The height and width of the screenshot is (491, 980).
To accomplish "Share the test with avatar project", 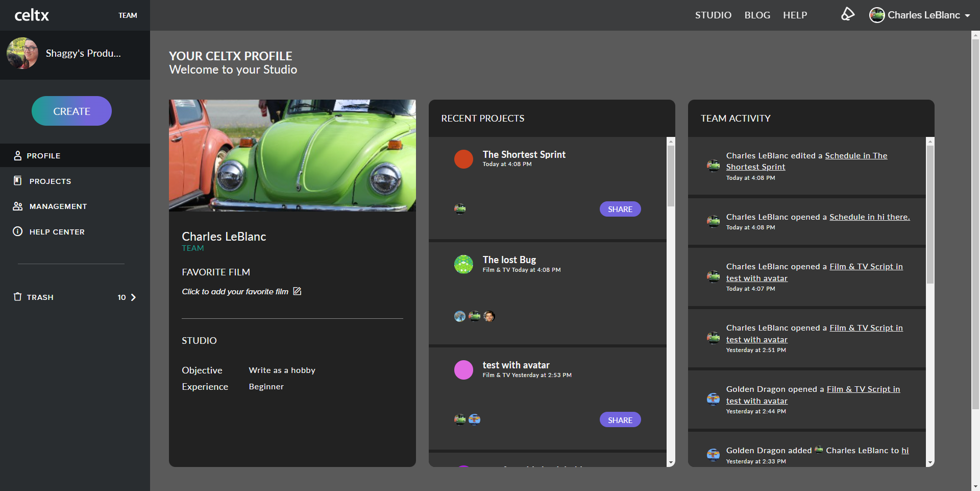I will [620, 420].
